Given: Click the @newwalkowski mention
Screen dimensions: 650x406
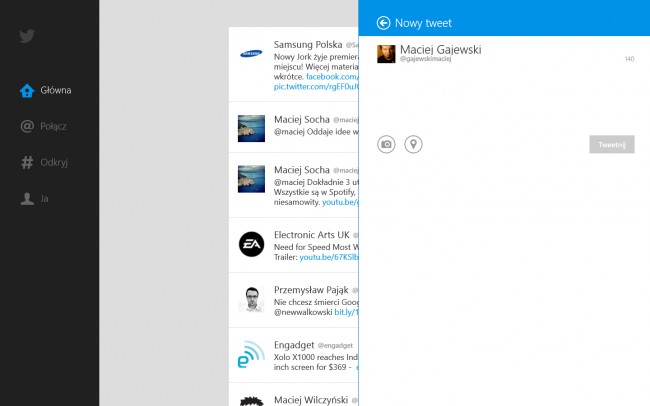Looking at the screenshot, I should (303, 312).
